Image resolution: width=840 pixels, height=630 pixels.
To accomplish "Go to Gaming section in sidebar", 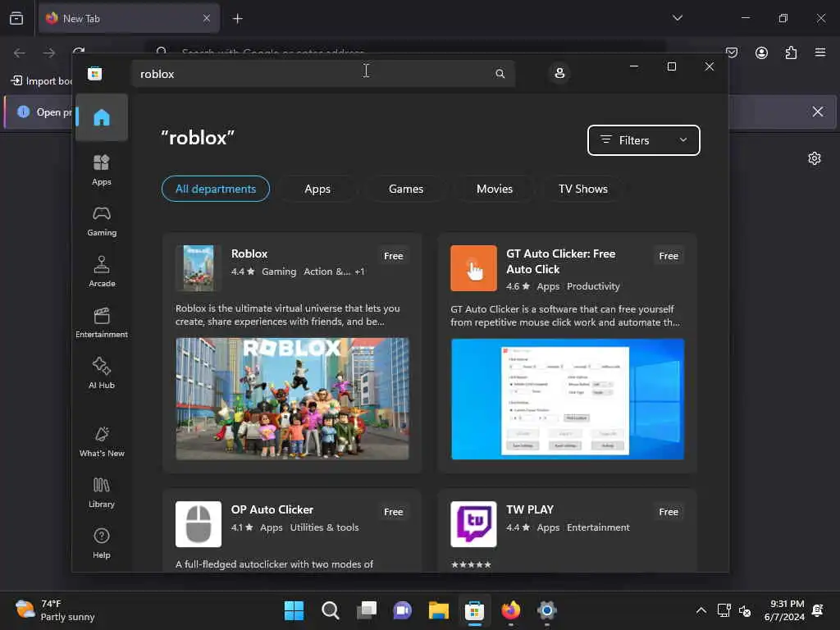I will (101, 221).
